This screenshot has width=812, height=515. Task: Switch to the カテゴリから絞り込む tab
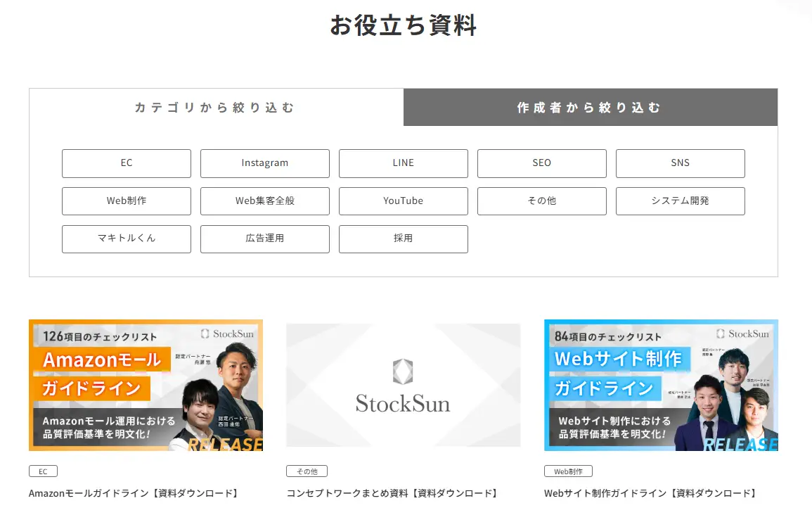click(x=214, y=107)
